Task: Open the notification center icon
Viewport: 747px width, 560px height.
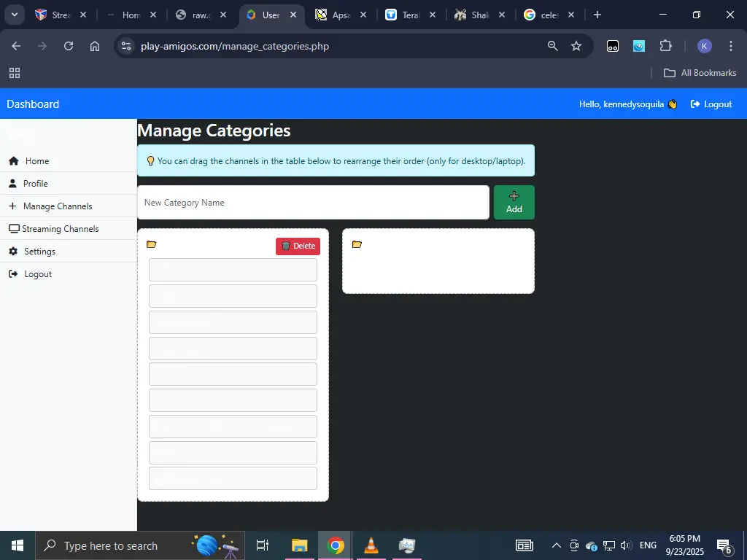Action: point(724,546)
